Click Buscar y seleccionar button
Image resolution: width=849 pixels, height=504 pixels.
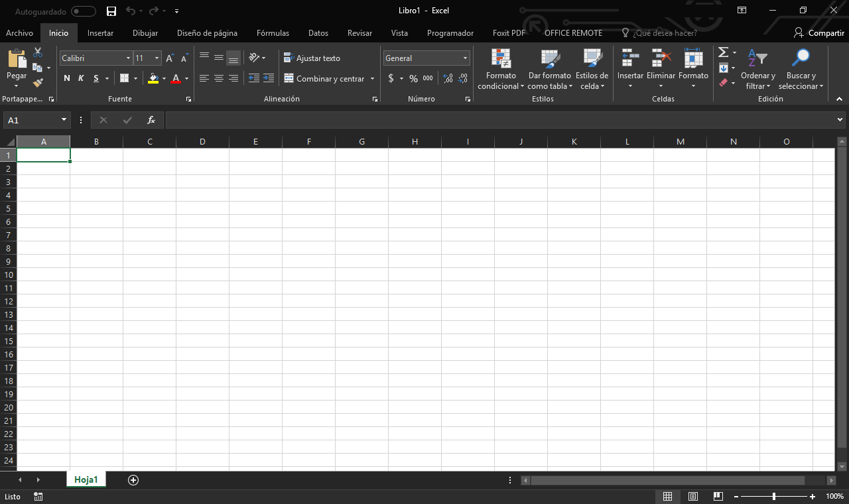point(801,70)
